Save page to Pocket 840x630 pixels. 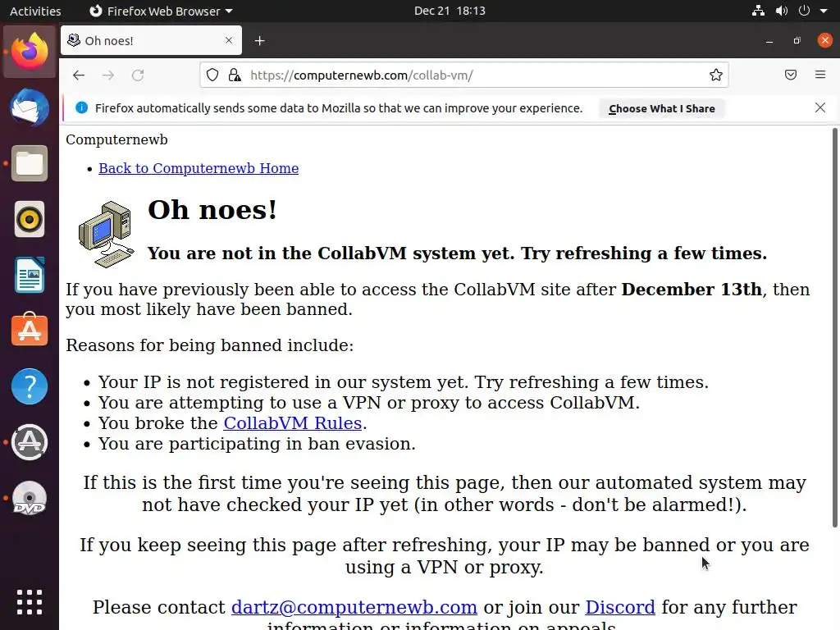point(791,75)
